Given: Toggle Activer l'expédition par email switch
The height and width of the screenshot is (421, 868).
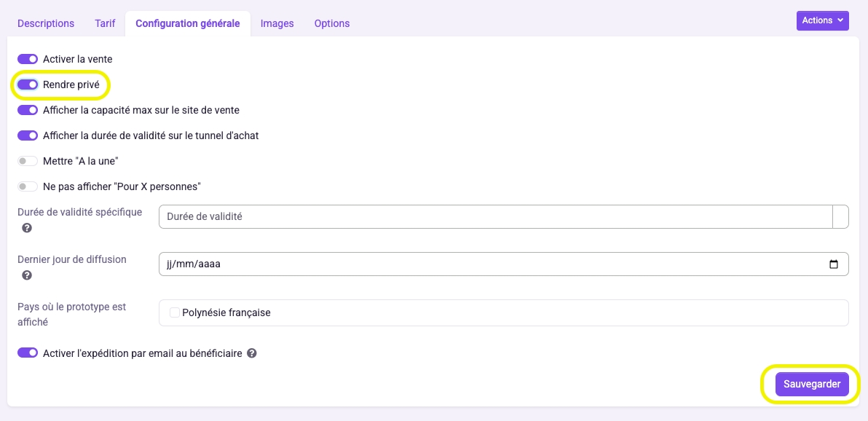Looking at the screenshot, I should pyautogui.click(x=28, y=353).
